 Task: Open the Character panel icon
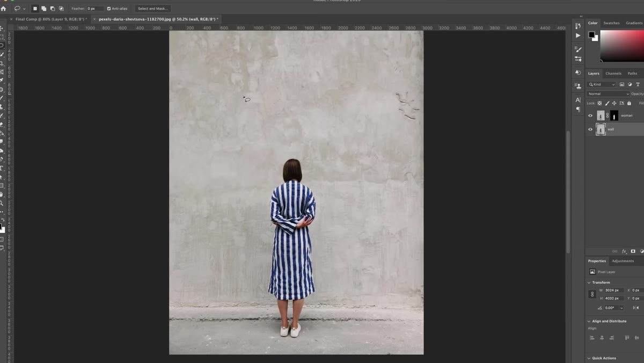tap(578, 100)
